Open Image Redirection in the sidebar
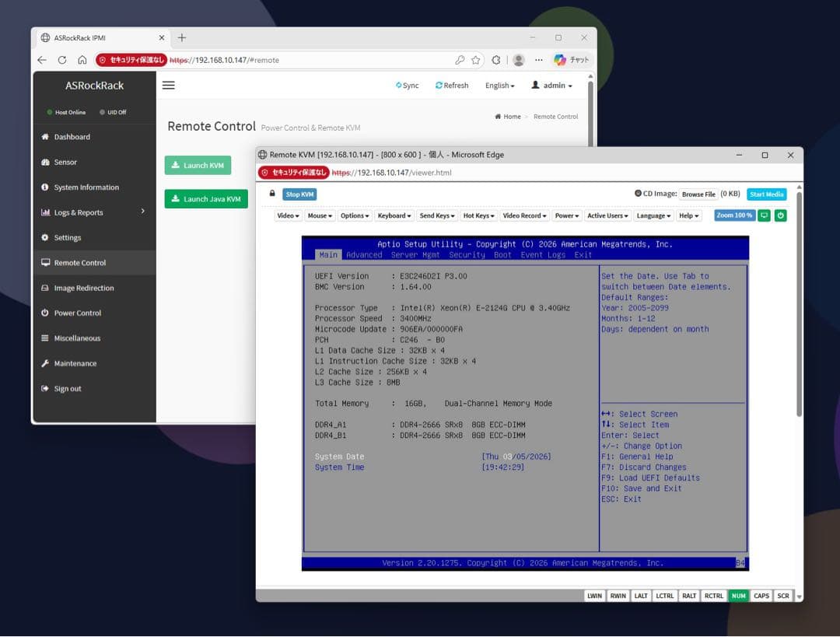The width and height of the screenshot is (840, 637). pos(95,288)
